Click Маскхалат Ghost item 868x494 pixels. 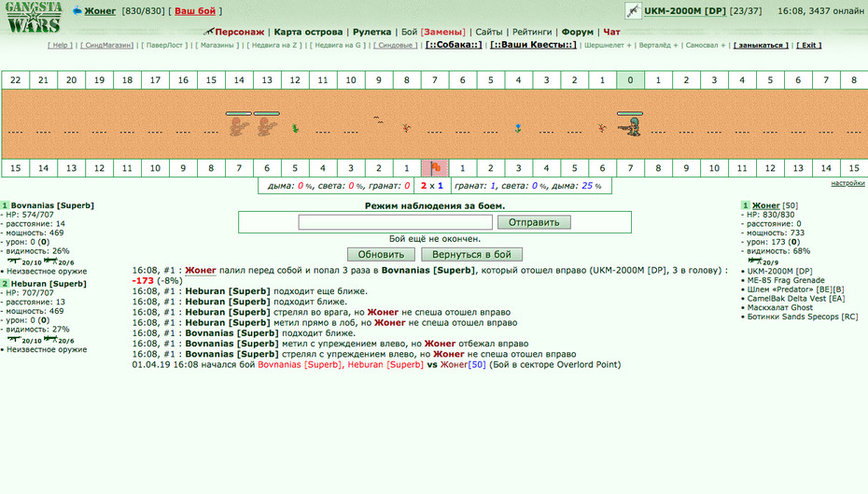[780, 307]
